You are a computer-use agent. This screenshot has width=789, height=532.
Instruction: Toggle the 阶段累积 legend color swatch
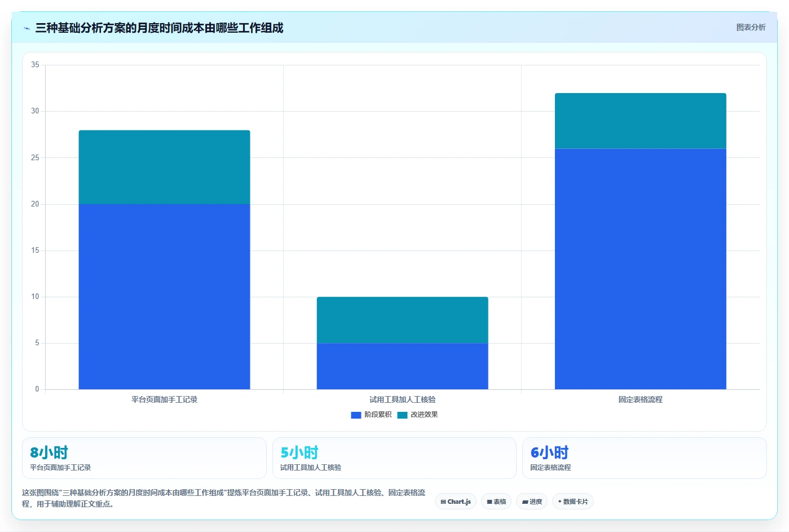(x=356, y=415)
